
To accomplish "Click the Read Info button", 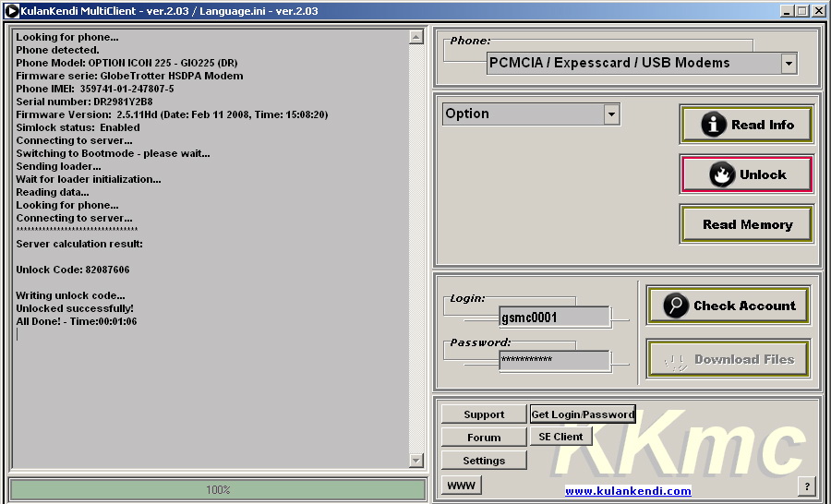I will pyautogui.click(x=747, y=125).
